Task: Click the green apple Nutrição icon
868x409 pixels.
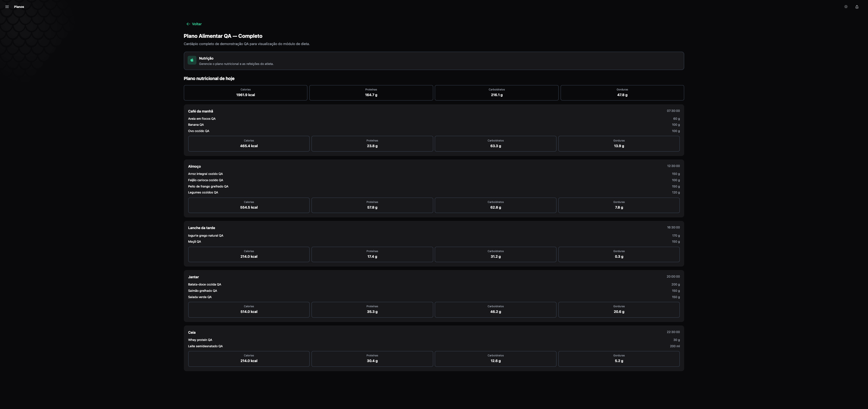Action: point(192,60)
